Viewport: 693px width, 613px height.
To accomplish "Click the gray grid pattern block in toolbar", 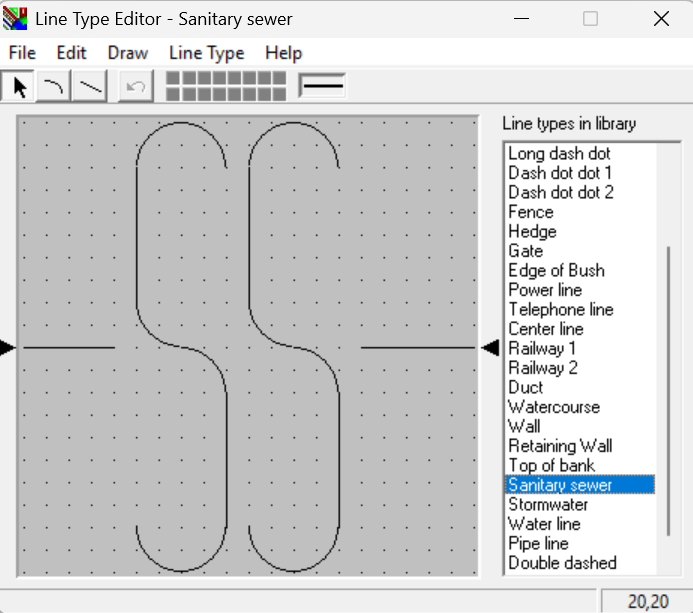I will pyautogui.click(x=225, y=86).
